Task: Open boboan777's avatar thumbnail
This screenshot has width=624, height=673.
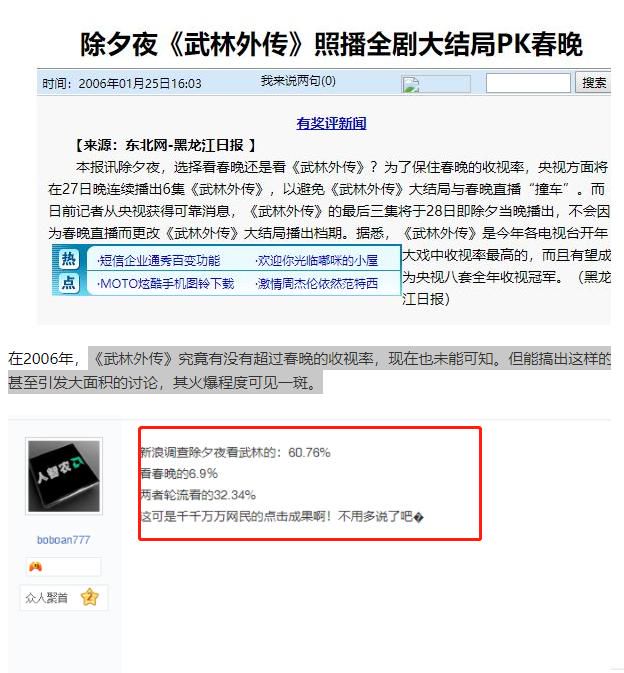Action: tap(64, 476)
